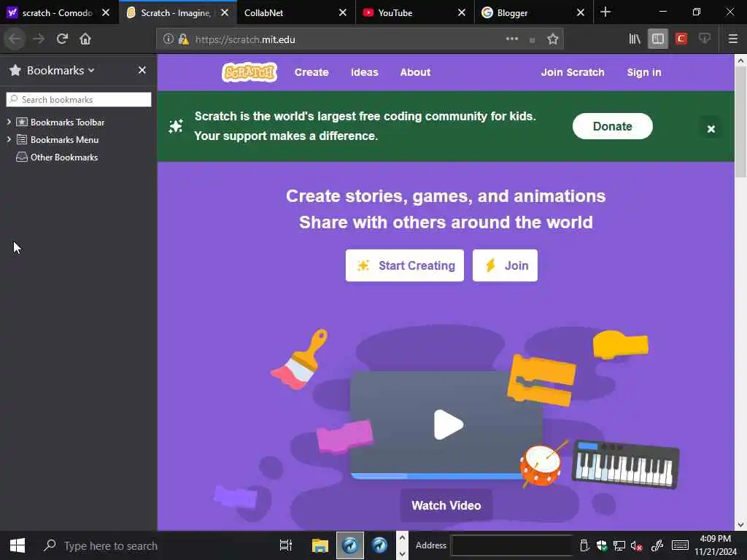This screenshot has height=560, width=747.
Task: Click the taskbar Address input field
Action: tap(511, 545)
